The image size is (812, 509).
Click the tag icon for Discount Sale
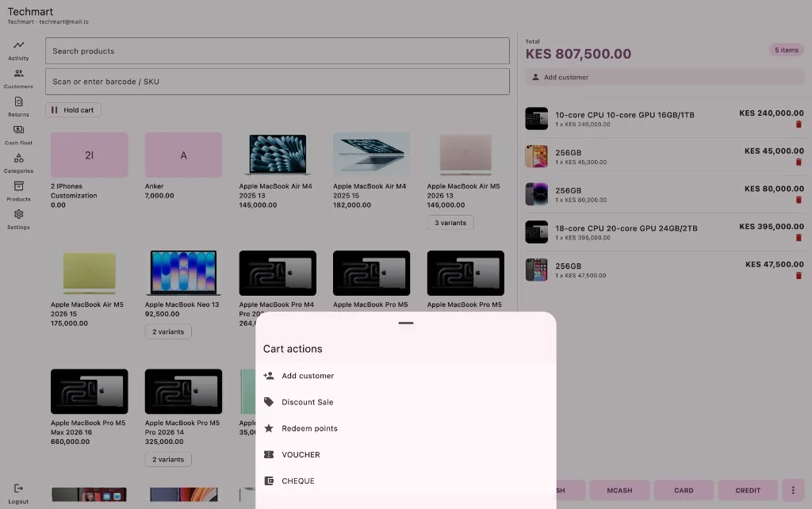coord(268,402)
